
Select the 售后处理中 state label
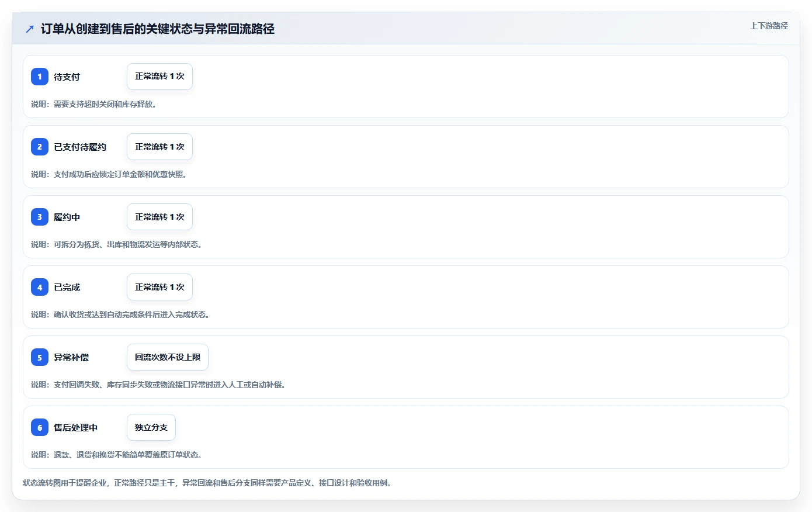click(75, 427)
